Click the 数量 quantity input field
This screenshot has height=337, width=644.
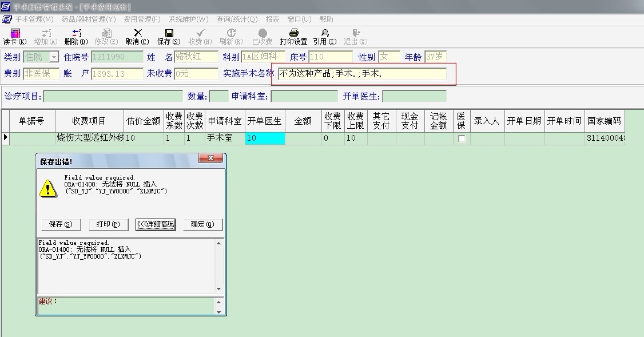219,97
